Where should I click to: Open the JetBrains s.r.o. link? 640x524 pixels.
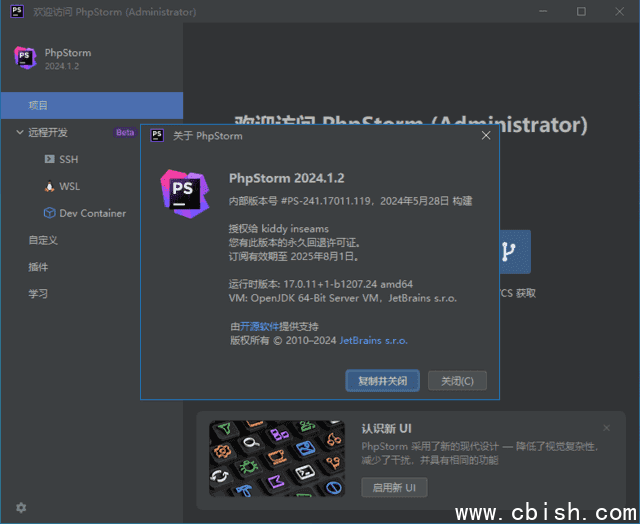tap(373, 340)
